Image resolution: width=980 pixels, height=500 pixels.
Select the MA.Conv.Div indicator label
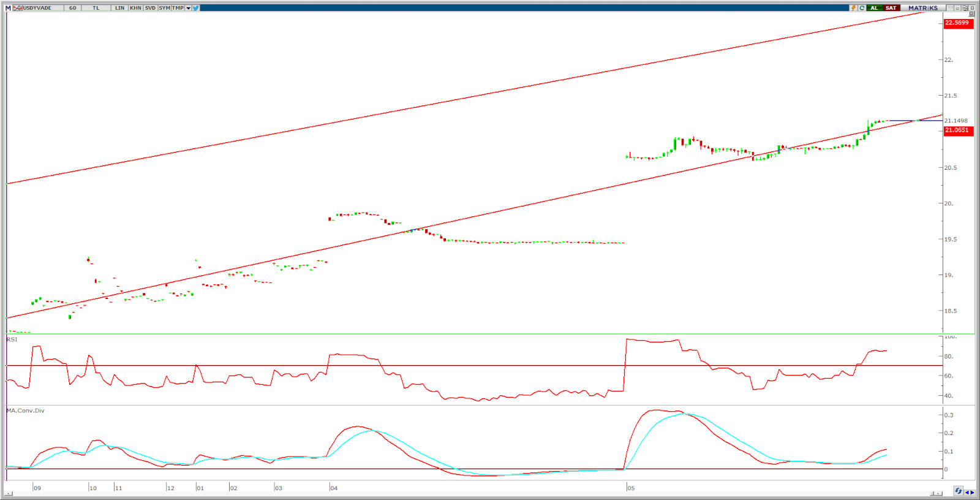(25, 411)
